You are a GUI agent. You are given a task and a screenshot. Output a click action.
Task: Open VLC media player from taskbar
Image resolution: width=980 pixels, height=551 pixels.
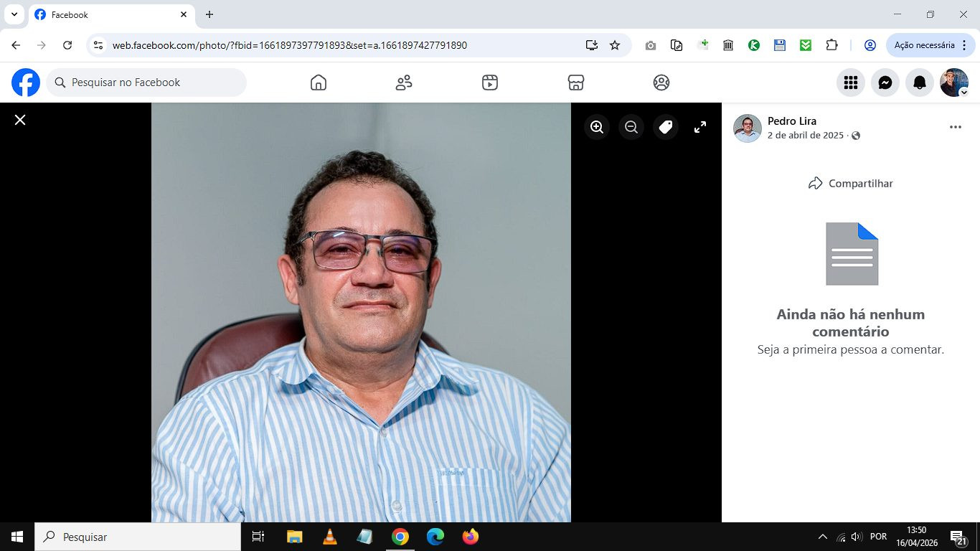tap(329, 537)
